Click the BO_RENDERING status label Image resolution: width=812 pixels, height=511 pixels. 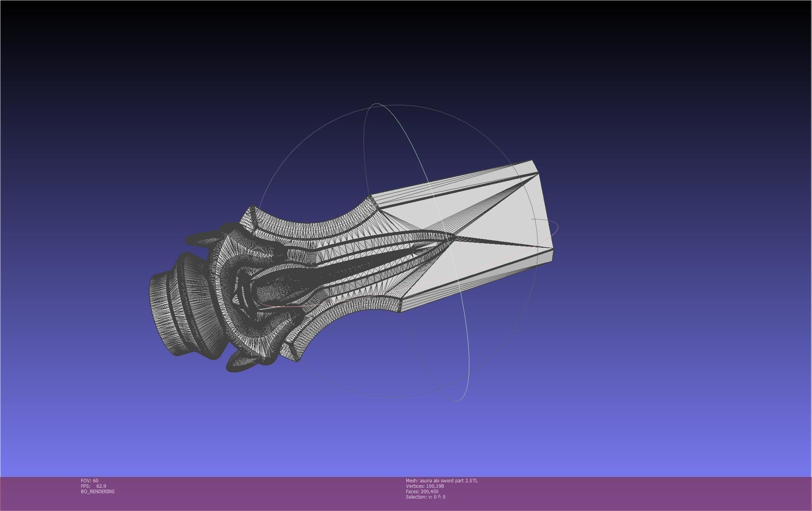point(98,491)
